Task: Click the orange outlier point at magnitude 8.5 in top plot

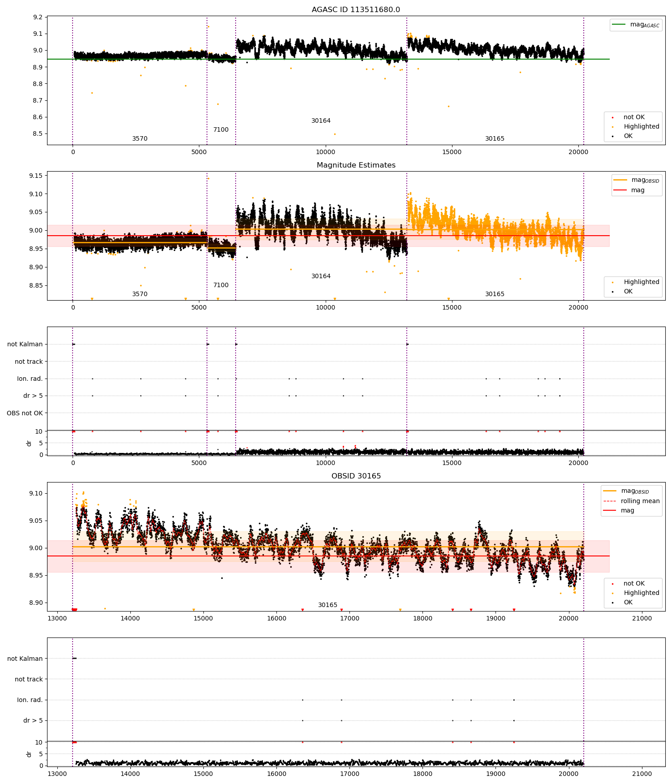Action: tap(335, 134)
